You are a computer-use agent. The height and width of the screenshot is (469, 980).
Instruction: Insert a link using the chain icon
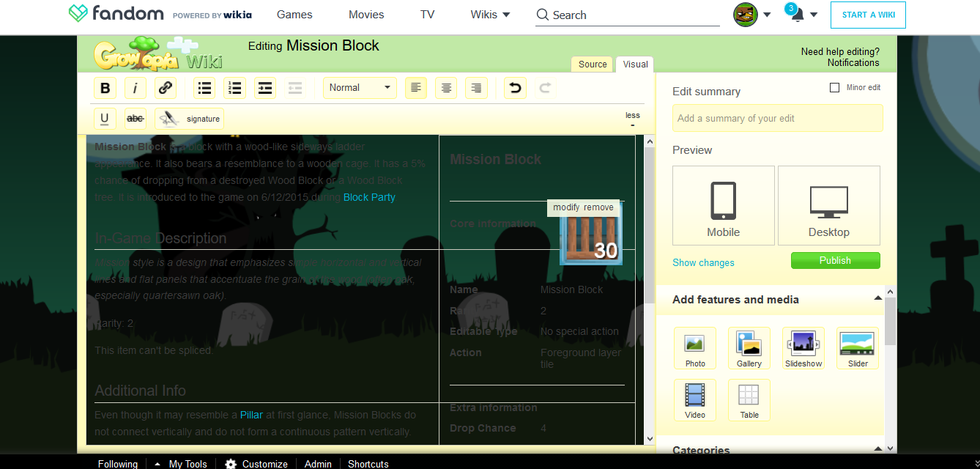pos(166,88)
